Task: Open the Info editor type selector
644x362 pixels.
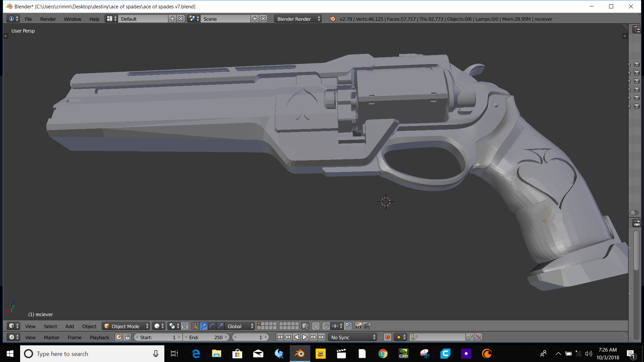Action: coord(13,19)
